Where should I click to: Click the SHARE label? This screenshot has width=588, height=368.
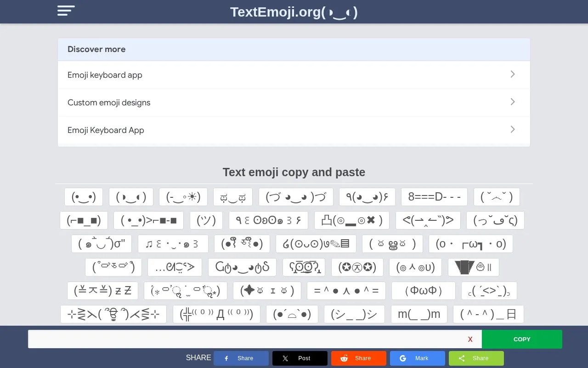(x=198, y=358)
